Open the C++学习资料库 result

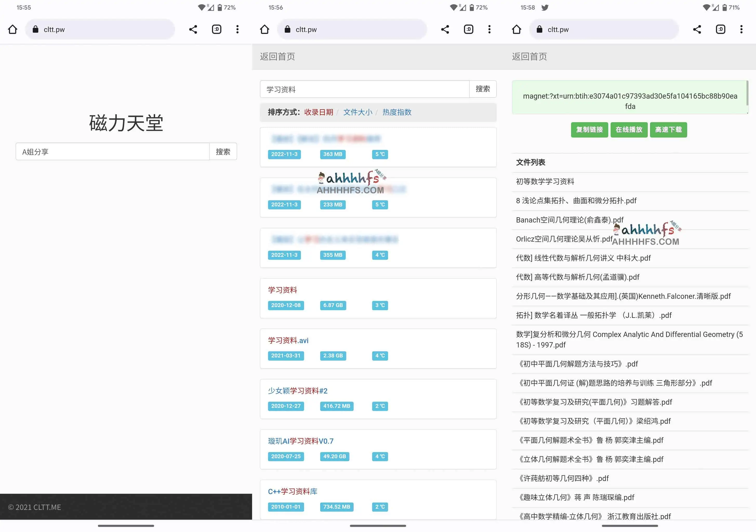pyautogui.click(x=292, y=491)
